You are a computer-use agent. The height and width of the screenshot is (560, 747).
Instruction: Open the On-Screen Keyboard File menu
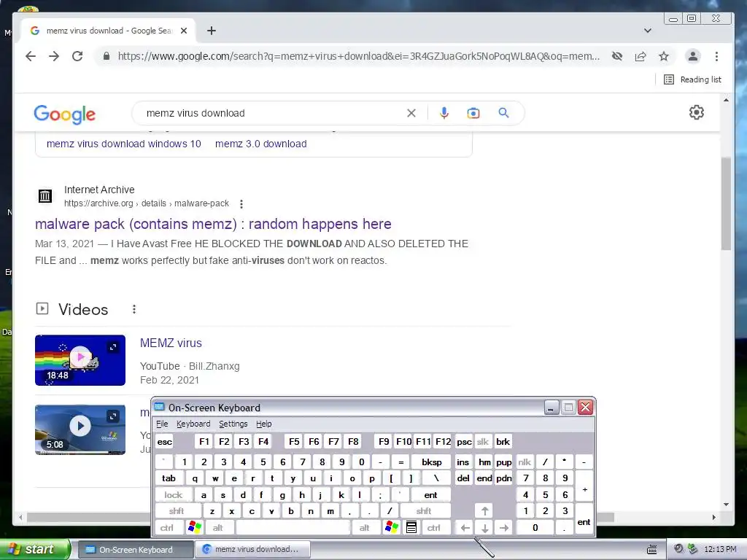tap(162, 424)
